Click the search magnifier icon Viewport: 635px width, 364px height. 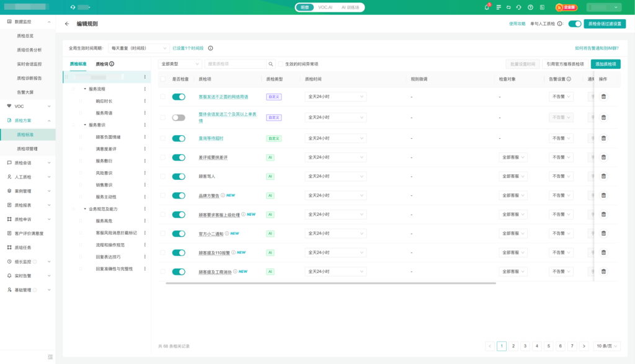[x=271, y=64]
